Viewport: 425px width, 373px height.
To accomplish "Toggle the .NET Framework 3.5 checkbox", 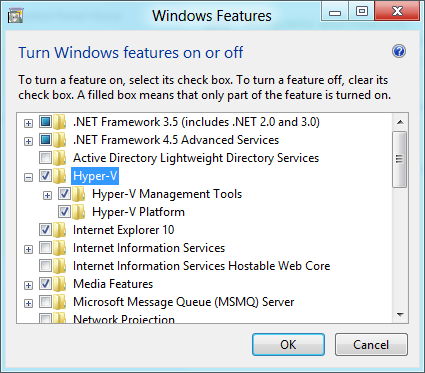I will coord(45,122).
